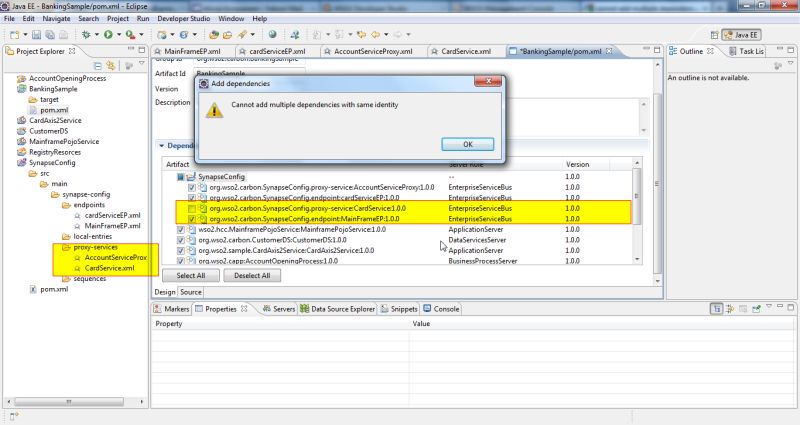
Task: Select MainFrameEP.xml under endpoints folder
Action: coord(112,226)
